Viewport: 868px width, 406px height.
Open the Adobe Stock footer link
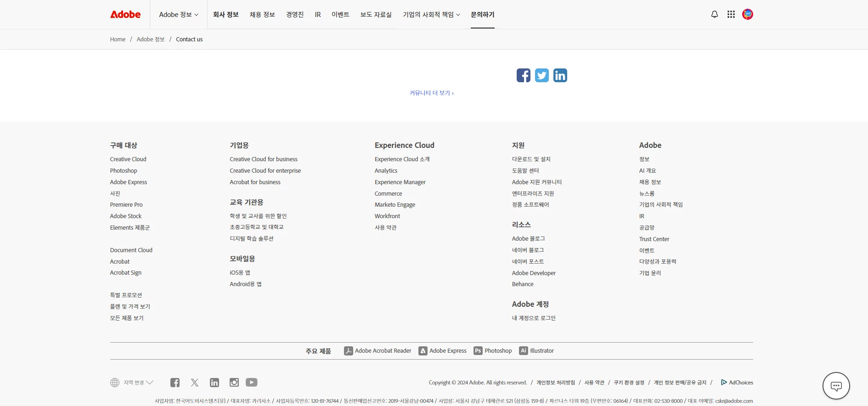tap(126, 216)
